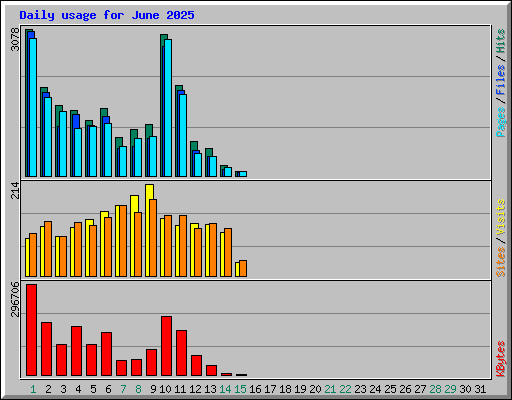This screenshot has width=512, height=400.
Task: Click day 31 on the x-axis
Action: click(x=480, y=389)
